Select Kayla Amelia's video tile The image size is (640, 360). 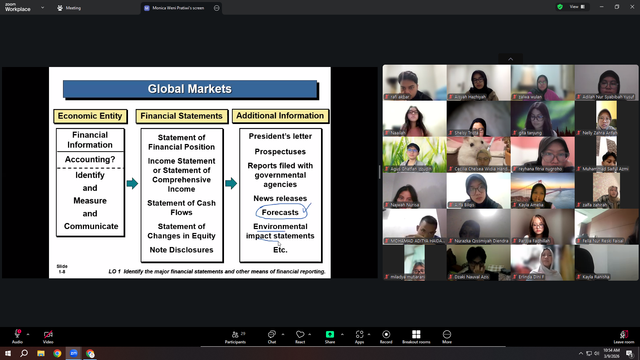coord(542,191)
